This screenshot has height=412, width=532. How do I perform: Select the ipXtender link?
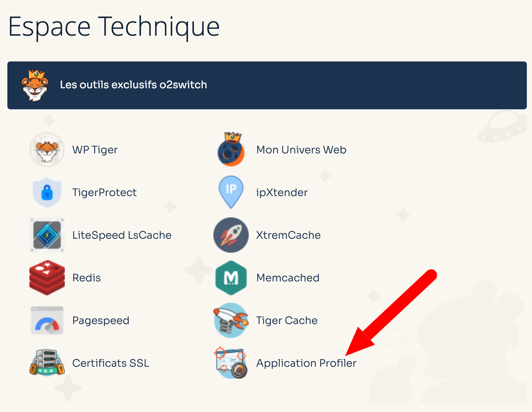click(x=282, y=192)
